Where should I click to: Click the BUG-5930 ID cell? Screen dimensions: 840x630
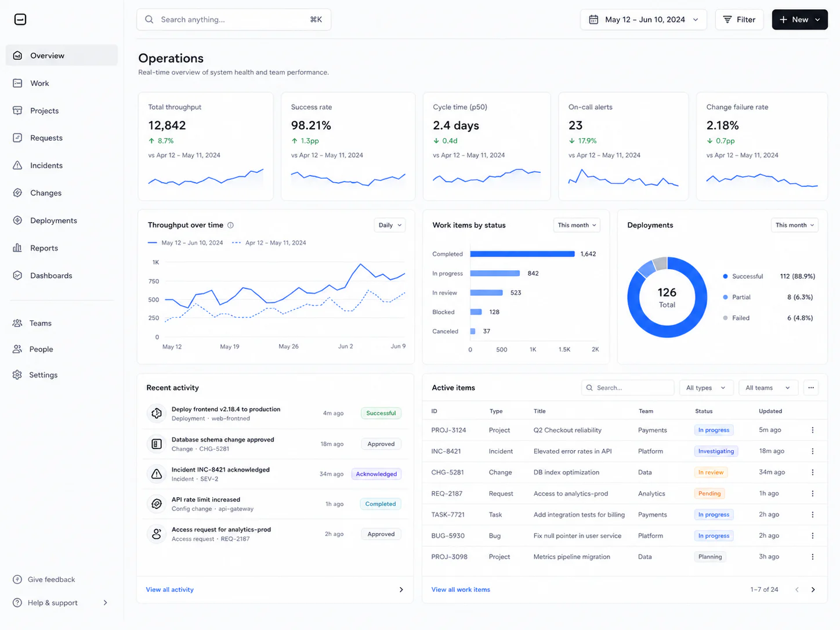coord(448,535)
